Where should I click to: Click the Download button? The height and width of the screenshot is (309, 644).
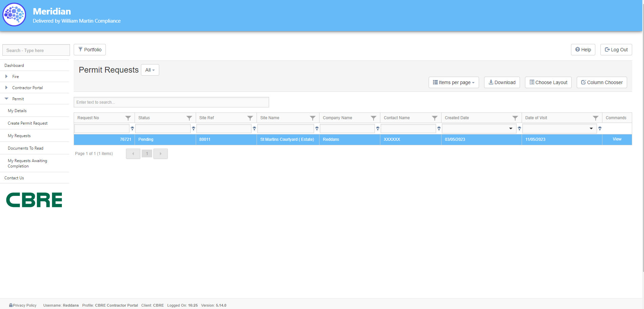coord(502,82)
